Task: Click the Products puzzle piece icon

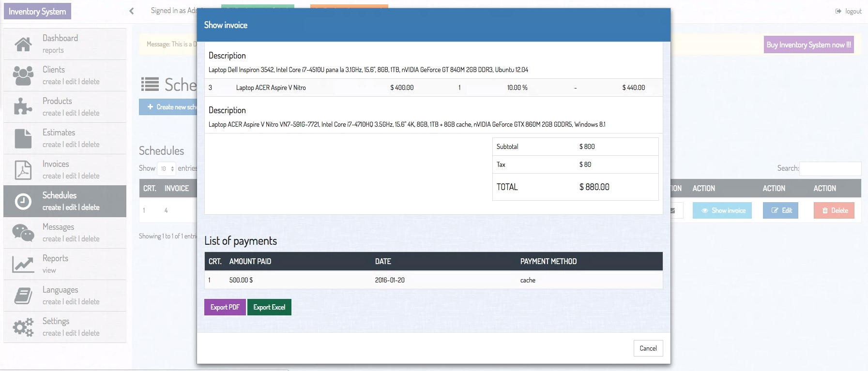Action: click(x=23, y=107)
